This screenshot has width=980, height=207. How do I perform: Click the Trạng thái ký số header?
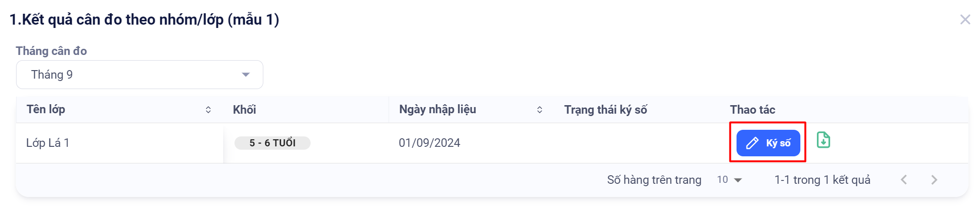tap(605, 110)
